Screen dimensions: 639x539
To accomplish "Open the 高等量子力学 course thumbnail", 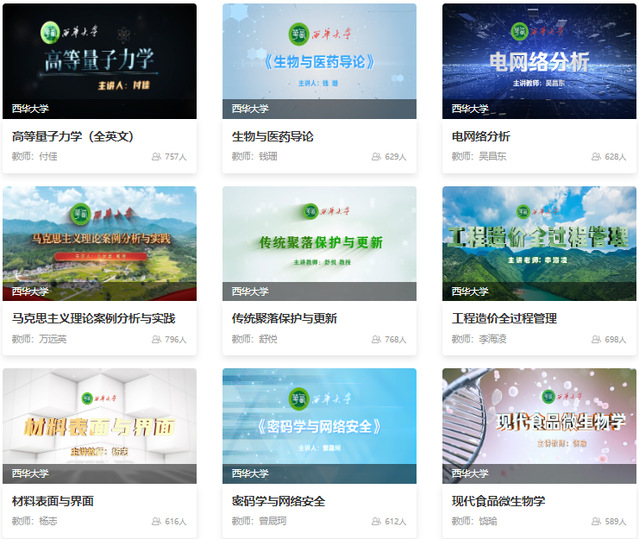I will point(99,60).
